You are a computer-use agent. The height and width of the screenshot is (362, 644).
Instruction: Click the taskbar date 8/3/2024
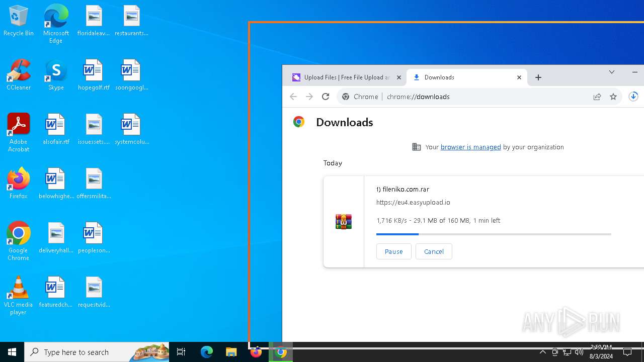[x=601, y=356]
